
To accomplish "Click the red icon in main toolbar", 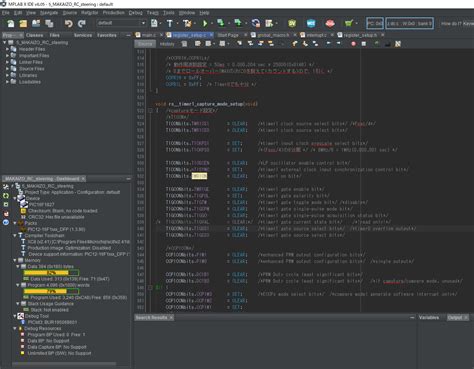I will click(x=330, y=23).
